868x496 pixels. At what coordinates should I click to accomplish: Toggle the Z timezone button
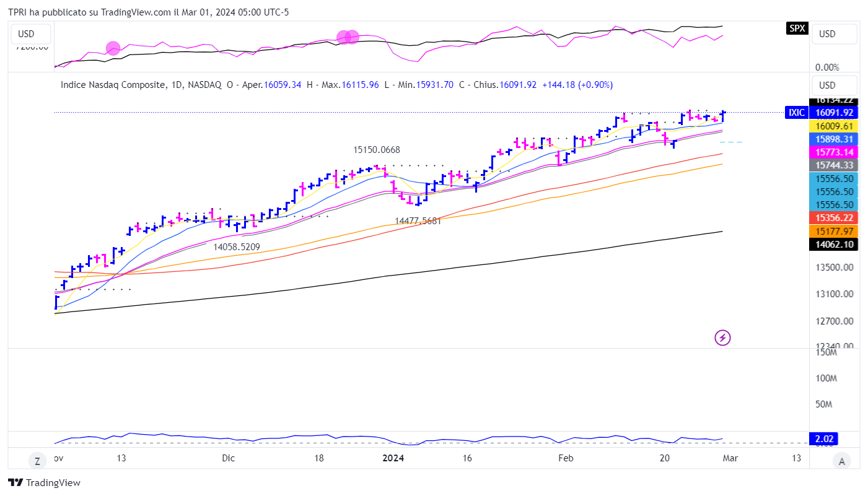pyautogui.click(x=37, y=461)
